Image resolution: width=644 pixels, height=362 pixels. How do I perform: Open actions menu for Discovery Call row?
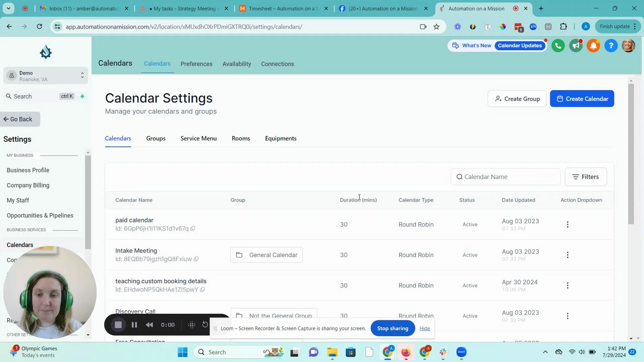click(x=568, y=316)
